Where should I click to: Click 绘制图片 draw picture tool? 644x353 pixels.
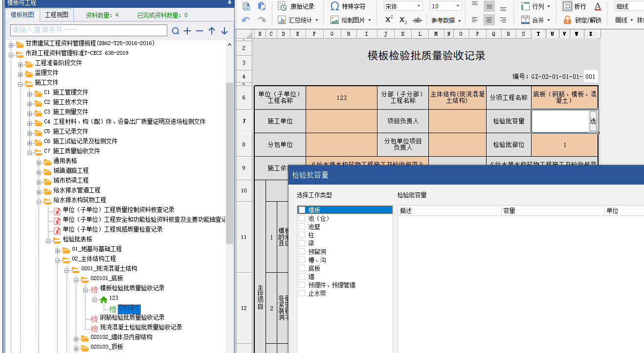tap(350, 20)
